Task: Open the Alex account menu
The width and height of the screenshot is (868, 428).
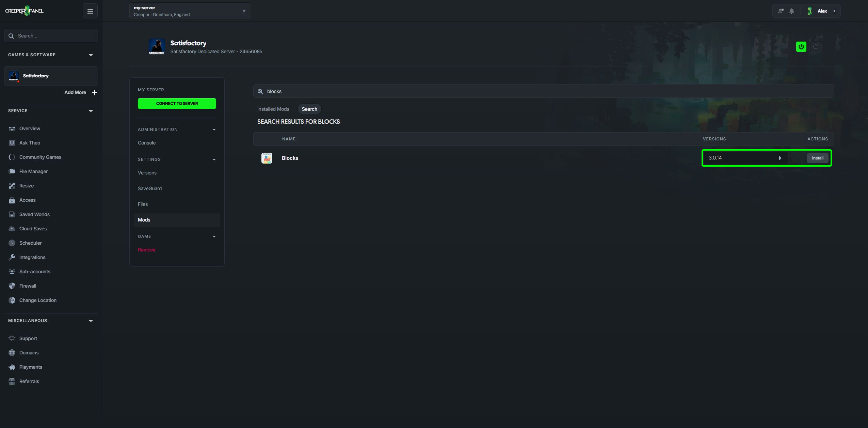Action: tap(822, 11)
